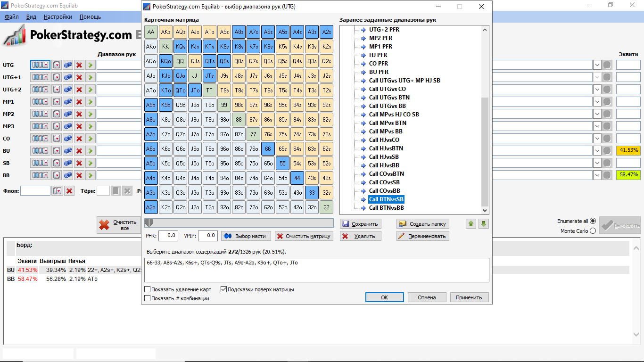644x362 pixels.
Task: Click the Переименовать button
Action: coord(422,236)
